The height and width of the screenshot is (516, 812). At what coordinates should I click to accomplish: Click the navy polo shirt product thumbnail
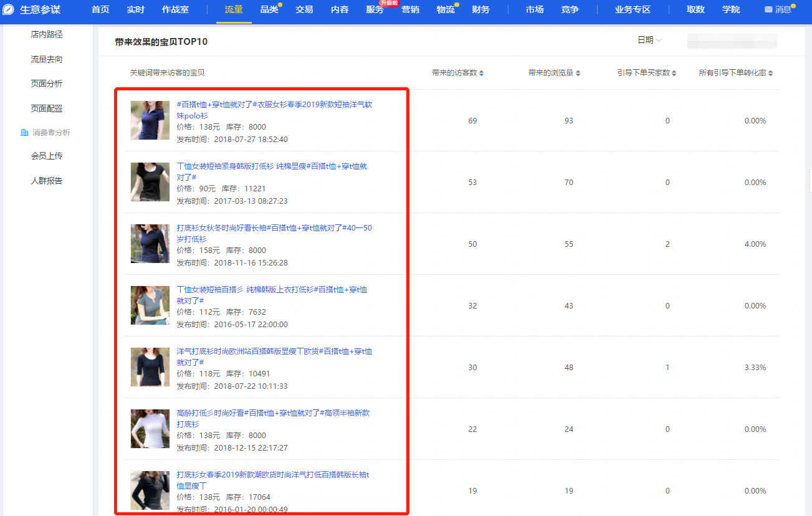coord(150,120)
